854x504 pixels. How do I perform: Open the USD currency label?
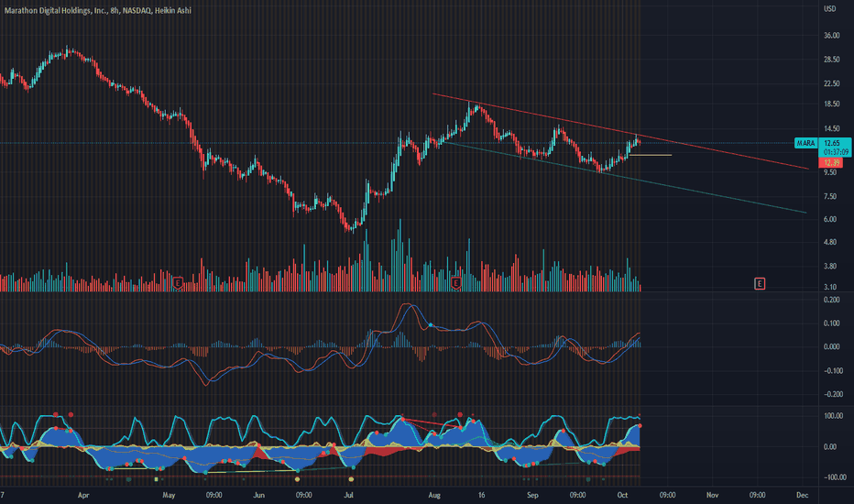(x=830, y=9)
